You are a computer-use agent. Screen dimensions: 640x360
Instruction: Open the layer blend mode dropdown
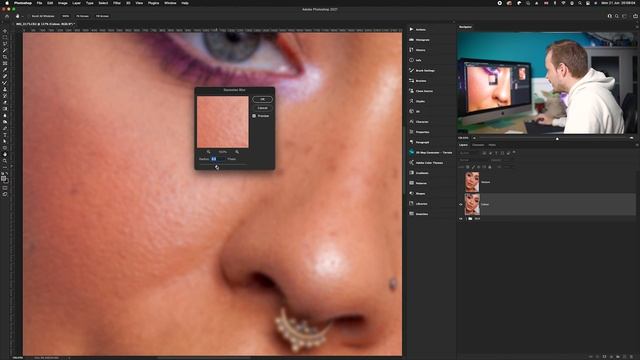(x=473, y=160)
